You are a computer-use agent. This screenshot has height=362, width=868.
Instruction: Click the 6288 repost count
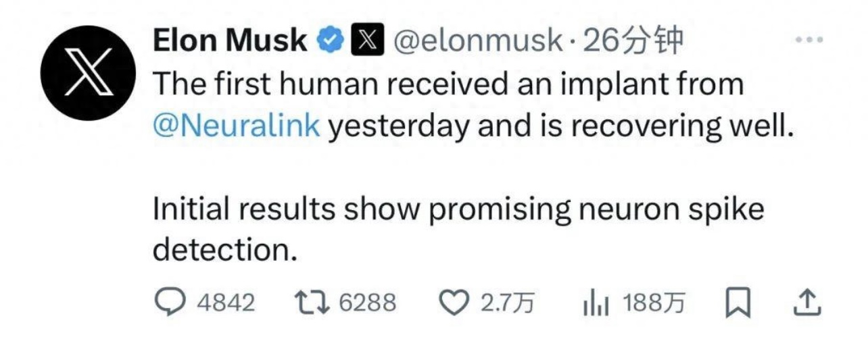pos(367,303)
